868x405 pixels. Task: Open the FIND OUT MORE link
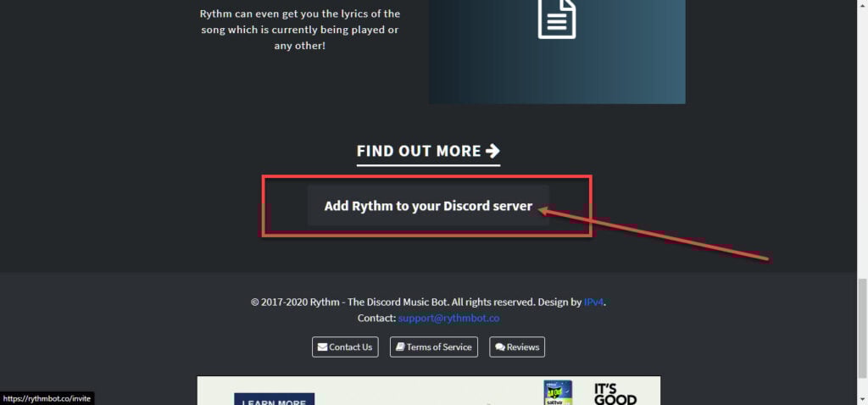click(428, 151)
